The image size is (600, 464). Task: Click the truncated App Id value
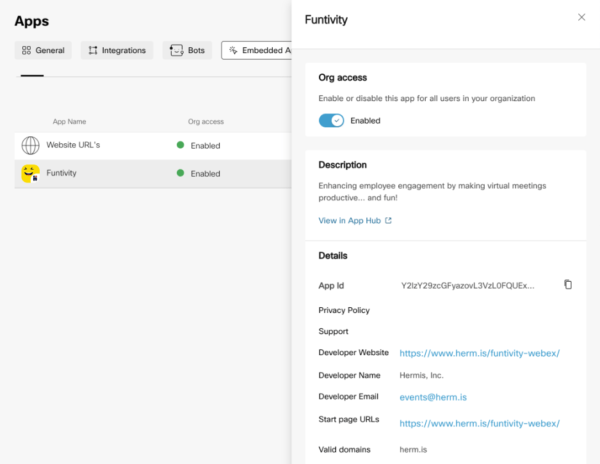pos(468,286)
